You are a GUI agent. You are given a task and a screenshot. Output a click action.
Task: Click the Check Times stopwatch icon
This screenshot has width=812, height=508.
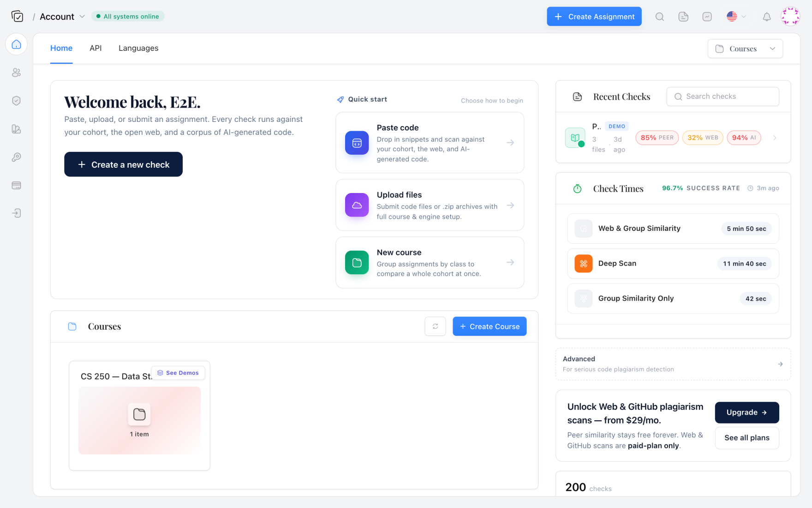tap(577, 188)
